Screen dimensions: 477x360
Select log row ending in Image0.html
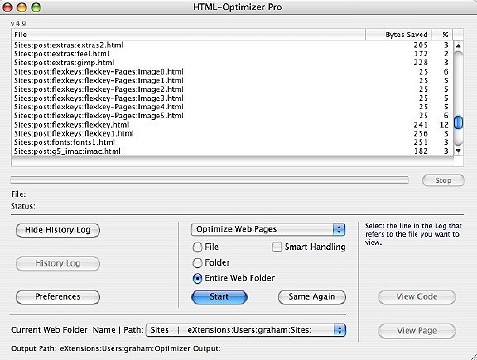(232, 72)
